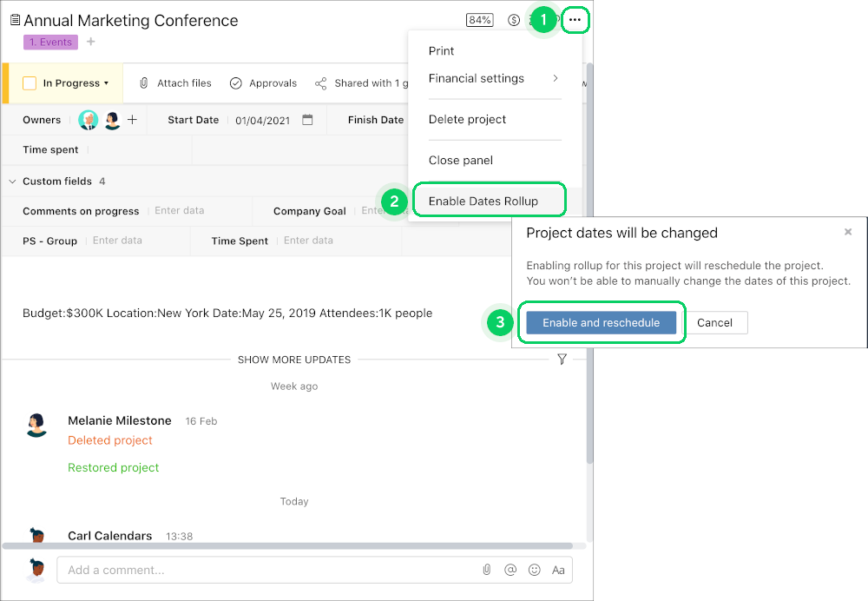Click the Enable and reschedule button
This screenshot has height=601, width=868.
[x=602, y=322]
